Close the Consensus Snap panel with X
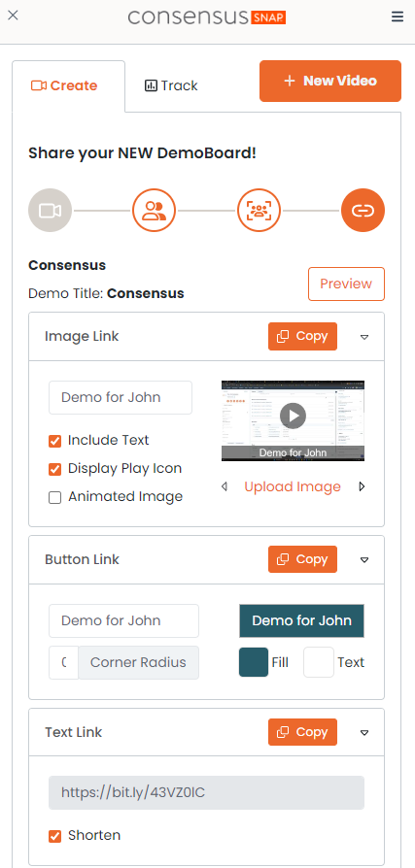The image size is (415, 868). click(x=13, y=16)
